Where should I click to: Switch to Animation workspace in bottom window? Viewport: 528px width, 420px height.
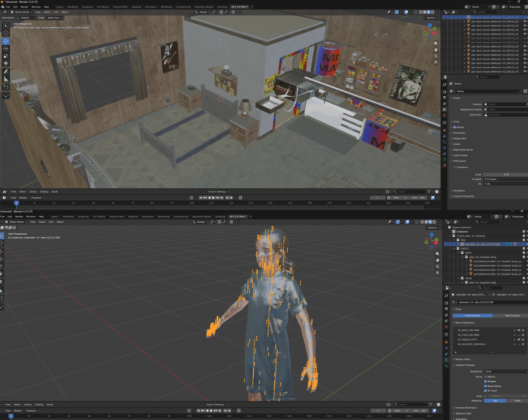(148, 217)
